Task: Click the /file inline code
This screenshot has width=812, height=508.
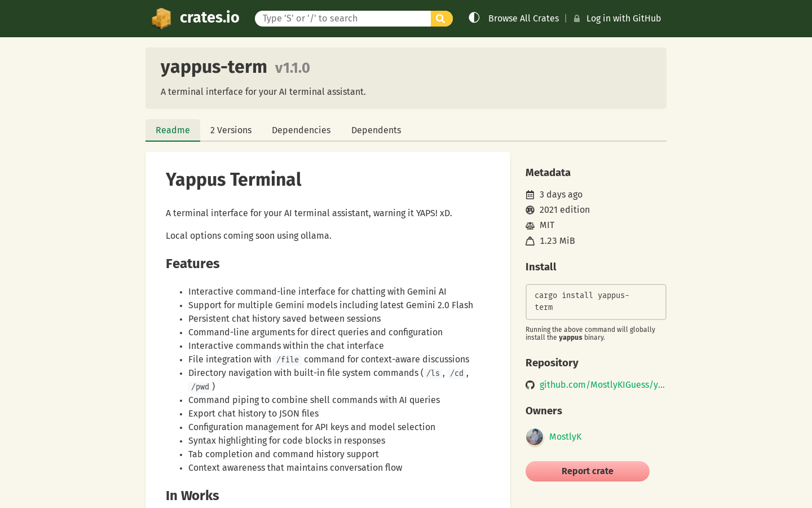Action: pyautogui.click(x=287, y=360)
